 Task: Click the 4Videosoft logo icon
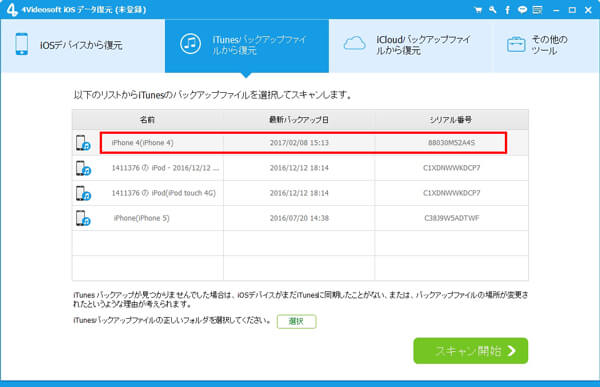coord(12,10)
